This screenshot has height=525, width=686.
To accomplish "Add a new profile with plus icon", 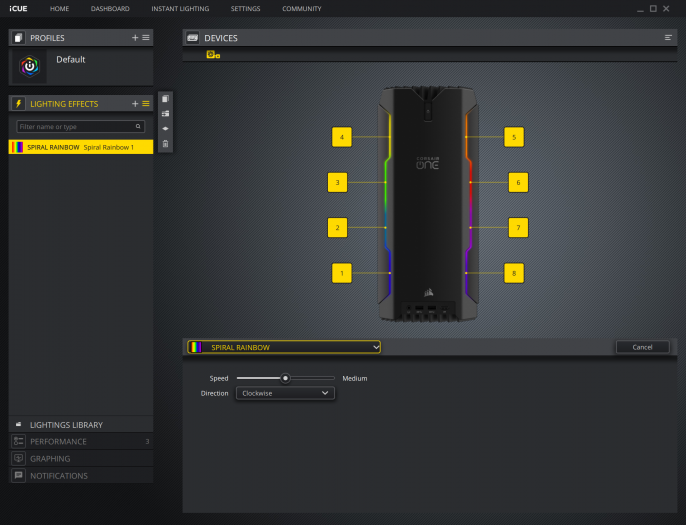I will pyautogui.click(x=135, y=38).
